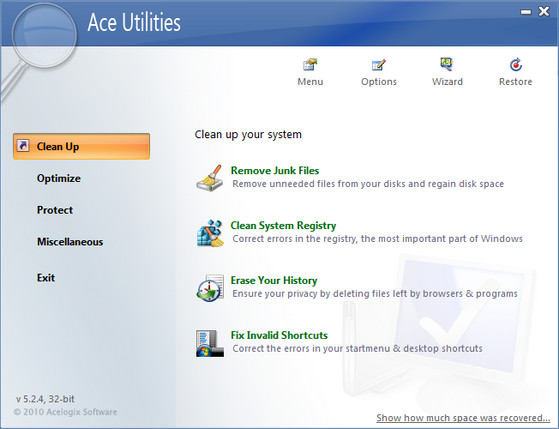The height and width of the screenshot is (429, 559).
Task: Click the '© 2010 Acelogix Software' text
Action: tap(65, 412)
